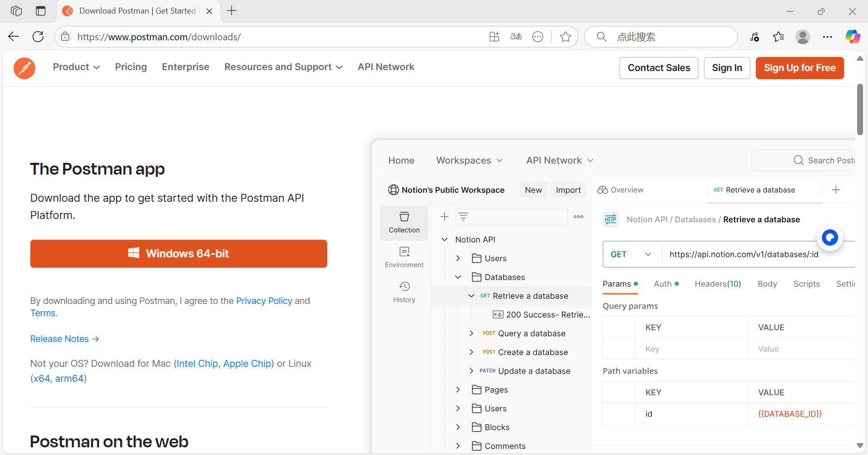Image resolution: width=868 pixels, height=455 pixels.
Task: Click the Postman logo icon
Action: [24, 68]
